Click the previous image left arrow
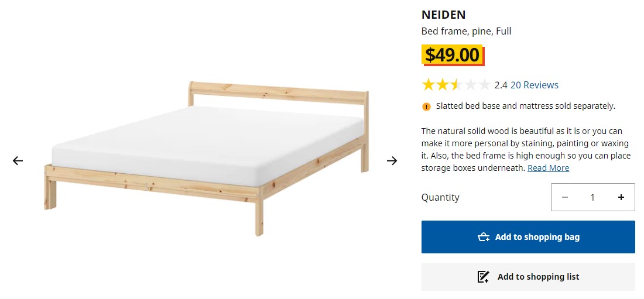 click(18, 161)
